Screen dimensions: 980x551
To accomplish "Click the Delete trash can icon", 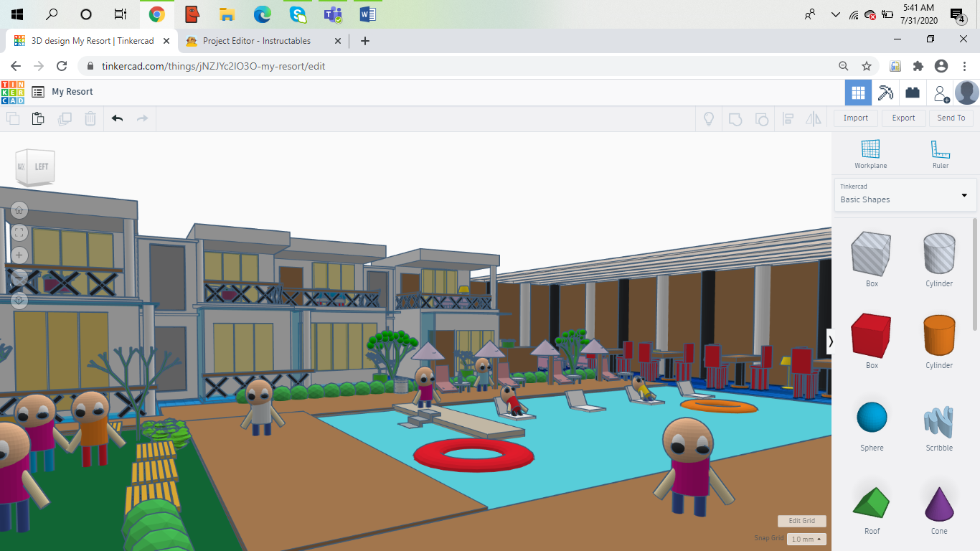I will 90,118.
